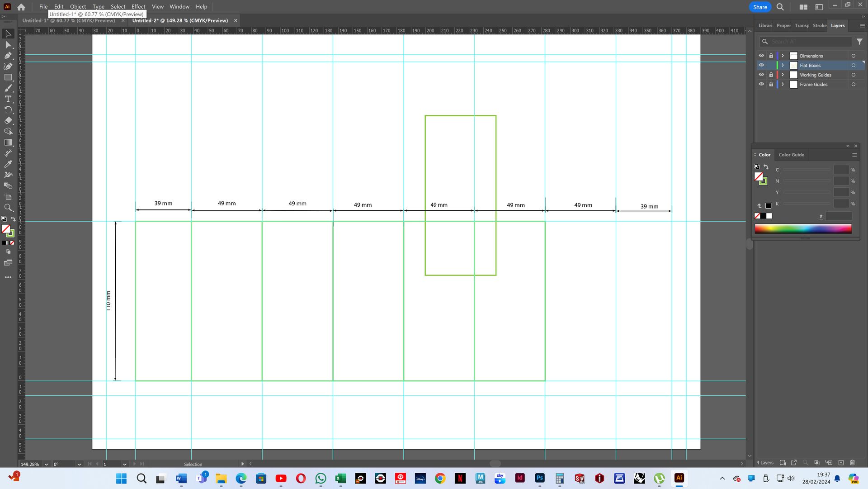Image resolution: width=868 pixels, height=489 pixels.
Task: Choose the Type tool
Action: point(8,99)
